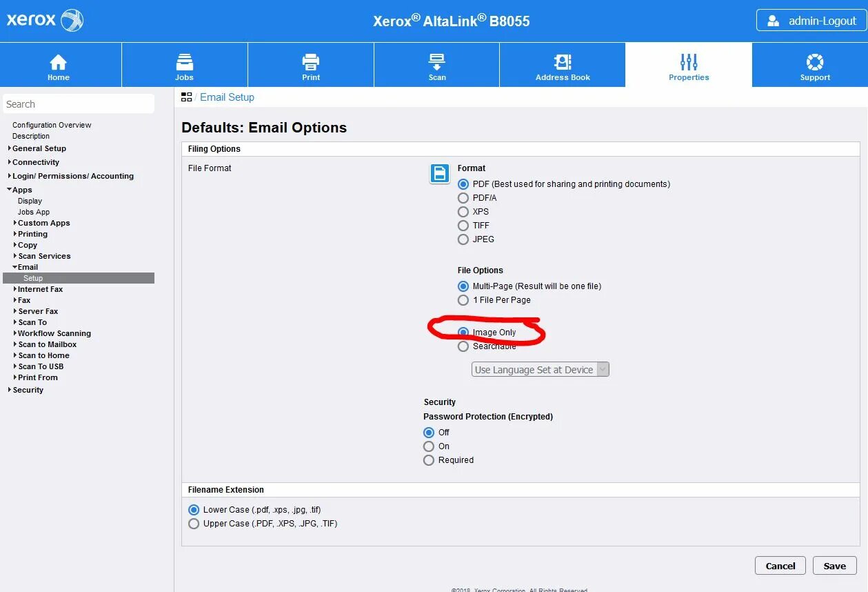Enable the Searchable option

tap(463, 346)
